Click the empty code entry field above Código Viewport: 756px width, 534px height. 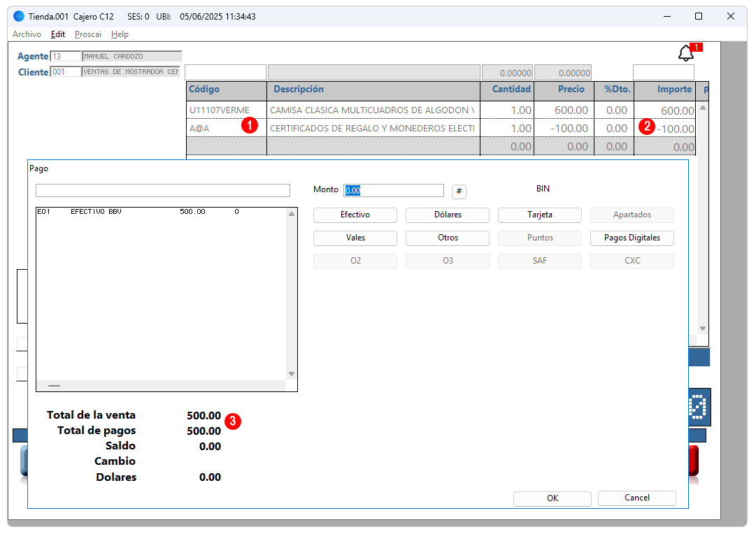click(x=225, y=72)
